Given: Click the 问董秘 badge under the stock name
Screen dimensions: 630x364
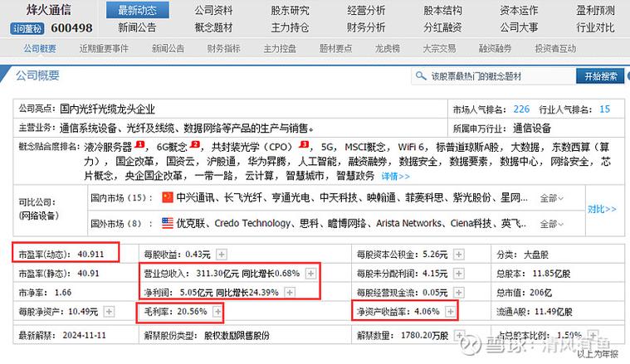Looking at the screenshot, I should point(27,28).
